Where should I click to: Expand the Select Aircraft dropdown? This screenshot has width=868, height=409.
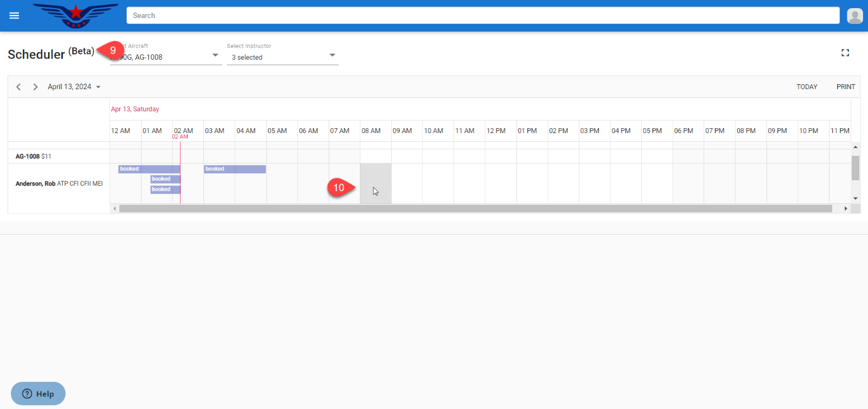[215, 55]
